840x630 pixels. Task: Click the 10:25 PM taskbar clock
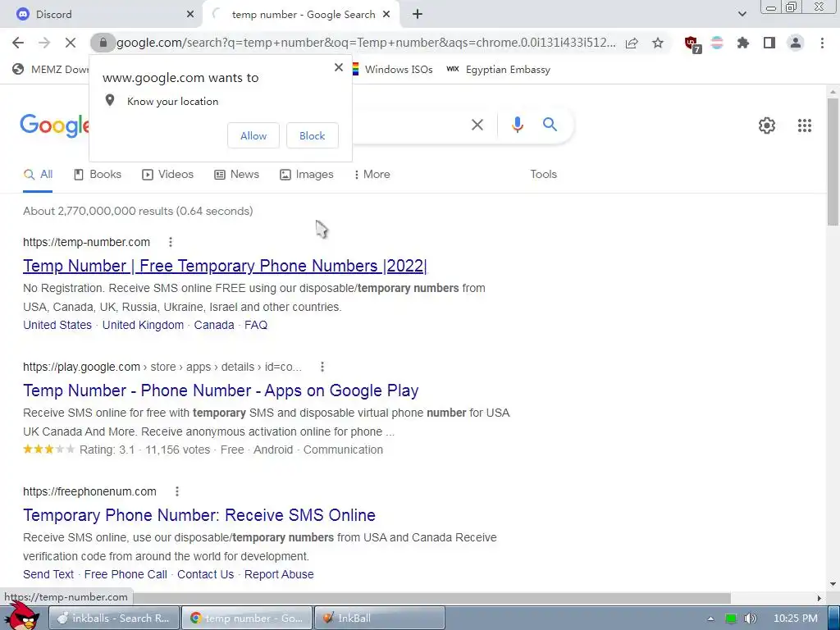click(x=796, y=619)
